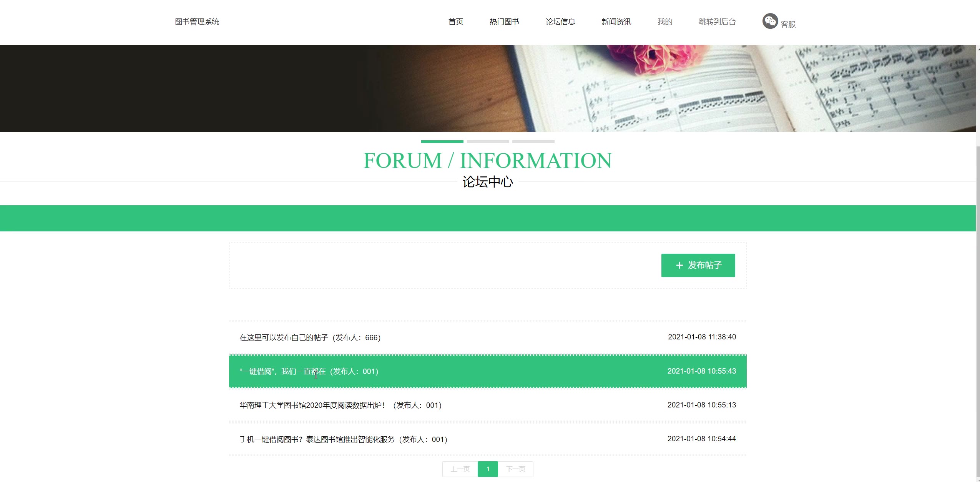This screenshot has height=482, width=980.
Task: Open 新闻资讯 navigation item
Action: (616, 22)
